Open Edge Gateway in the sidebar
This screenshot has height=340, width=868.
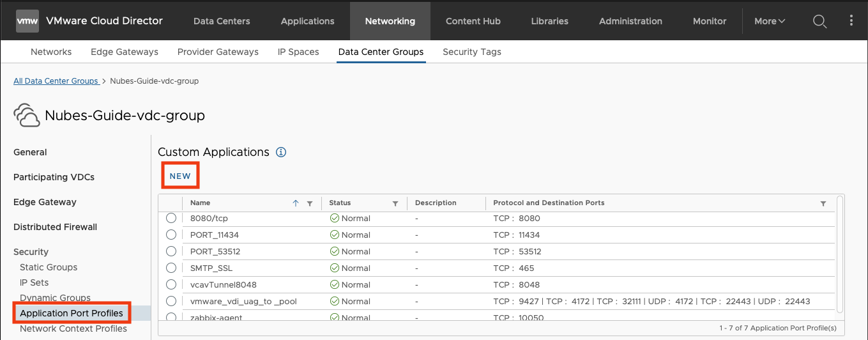45,202
